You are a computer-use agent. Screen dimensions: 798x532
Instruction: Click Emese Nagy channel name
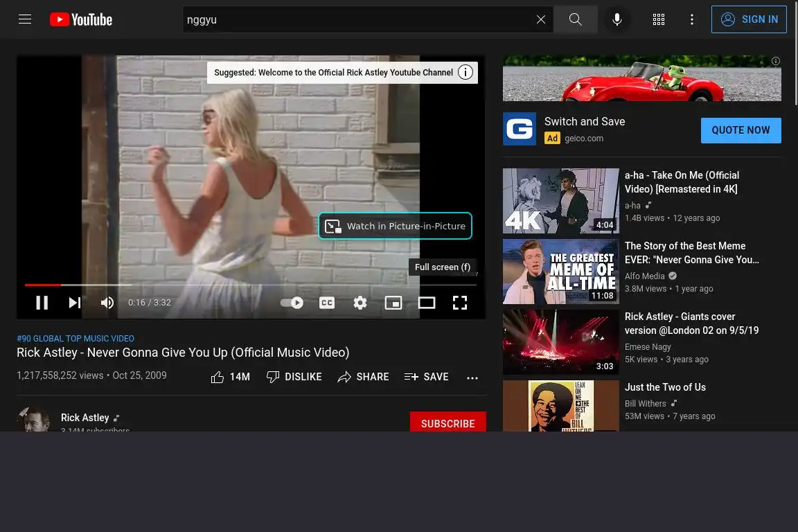648,346
